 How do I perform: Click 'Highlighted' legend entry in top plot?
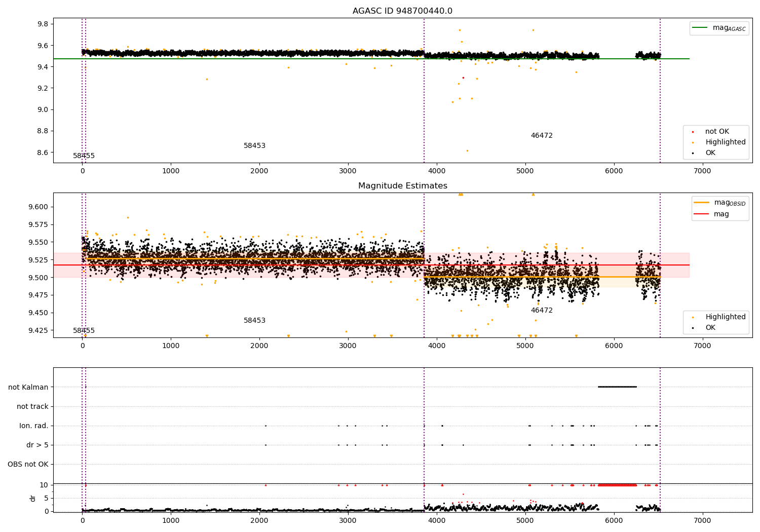click(x=718, y=142)
